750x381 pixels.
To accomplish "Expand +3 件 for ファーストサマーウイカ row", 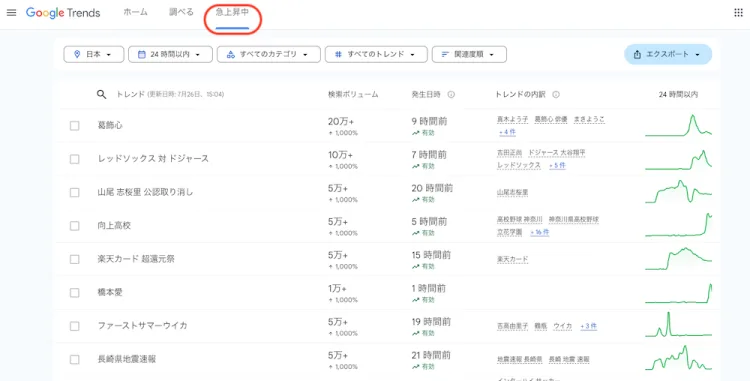I will click(x=589, y=326).
